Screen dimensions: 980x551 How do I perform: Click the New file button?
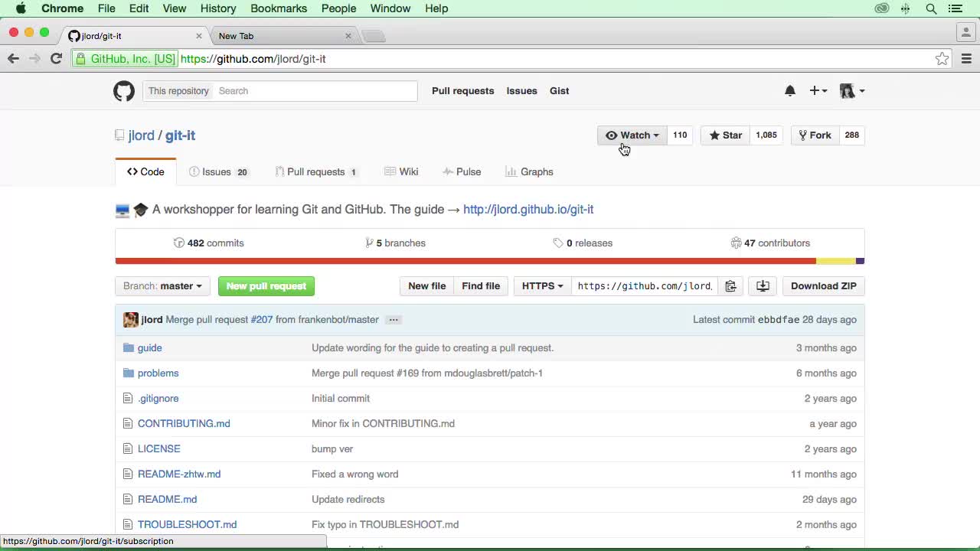pos(426,286)
